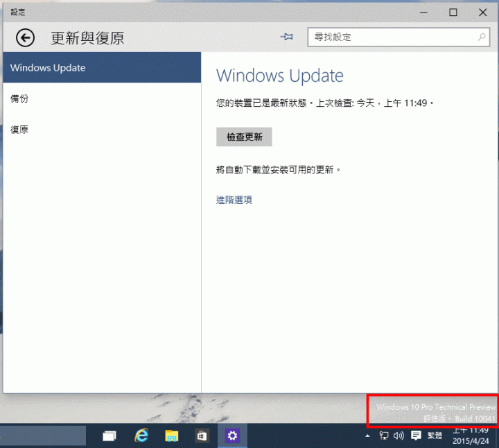This screenshot has width=499, height=448.
Task: Click the Windows Update heading in the main pane
Action: [x=280, y=76]
